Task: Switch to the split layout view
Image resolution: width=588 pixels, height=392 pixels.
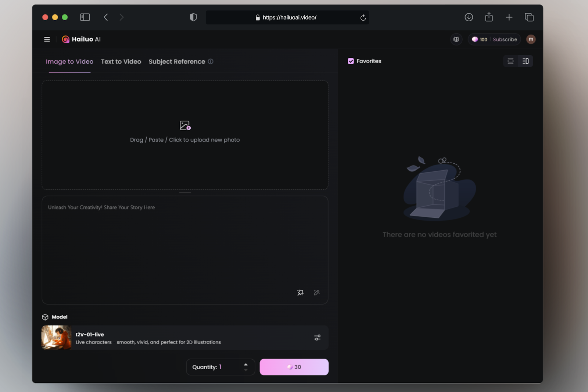Action: pos(526,61)
